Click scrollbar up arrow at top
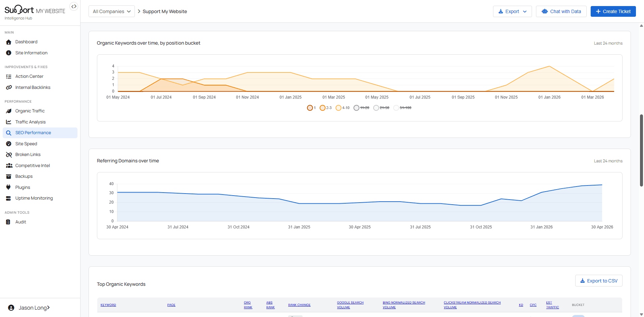This screenshot has height=317, width=644. click(641, 25)
